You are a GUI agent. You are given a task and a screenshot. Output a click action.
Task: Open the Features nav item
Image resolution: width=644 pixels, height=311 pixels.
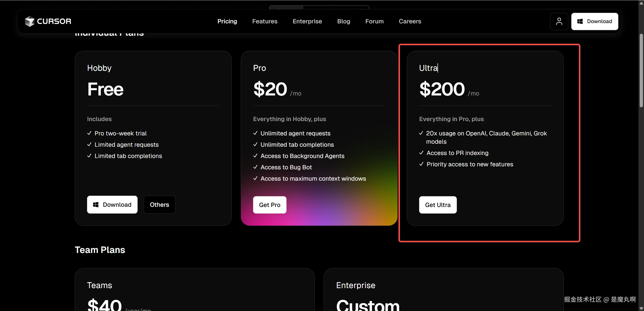pyautogui.click(x=265, y=21)
